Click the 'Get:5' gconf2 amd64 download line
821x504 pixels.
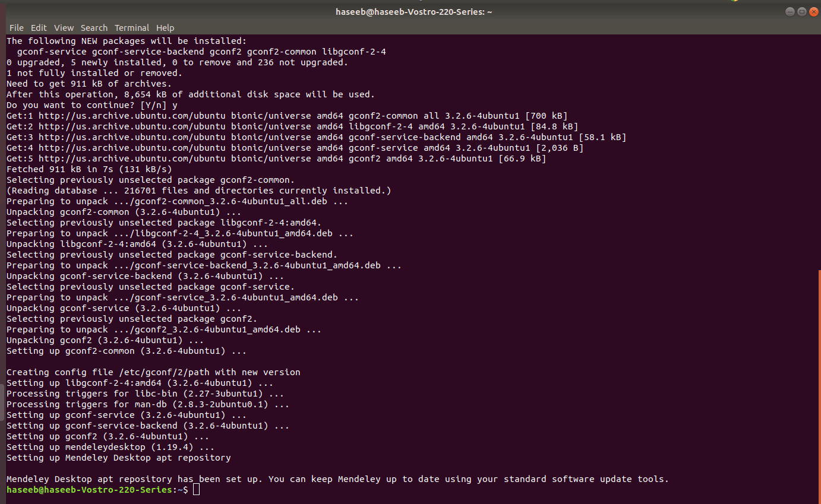277,159
